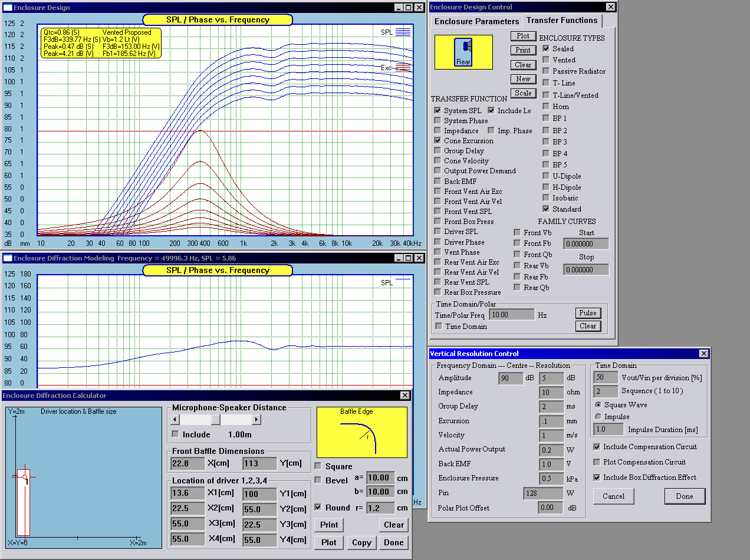750x560 pixels.
Task: Click the Baffle Edge round corner diagram
Action: [361, 432]
